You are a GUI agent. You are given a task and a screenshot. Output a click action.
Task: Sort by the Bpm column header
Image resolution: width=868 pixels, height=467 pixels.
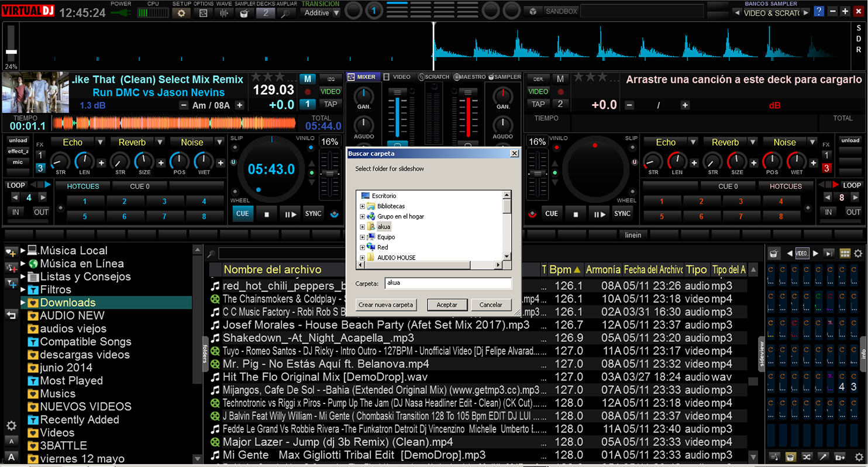pos(565,269)
